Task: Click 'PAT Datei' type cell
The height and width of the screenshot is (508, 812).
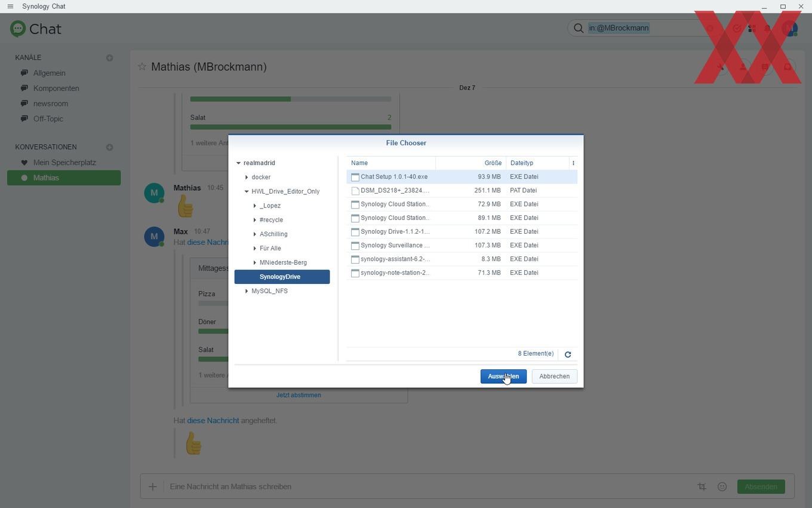Action: tap(524, 191)
